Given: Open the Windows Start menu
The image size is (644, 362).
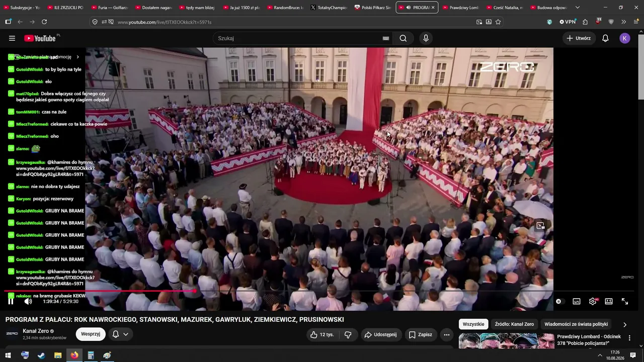Looking at the screenshot, I should (x=8, y=355).
